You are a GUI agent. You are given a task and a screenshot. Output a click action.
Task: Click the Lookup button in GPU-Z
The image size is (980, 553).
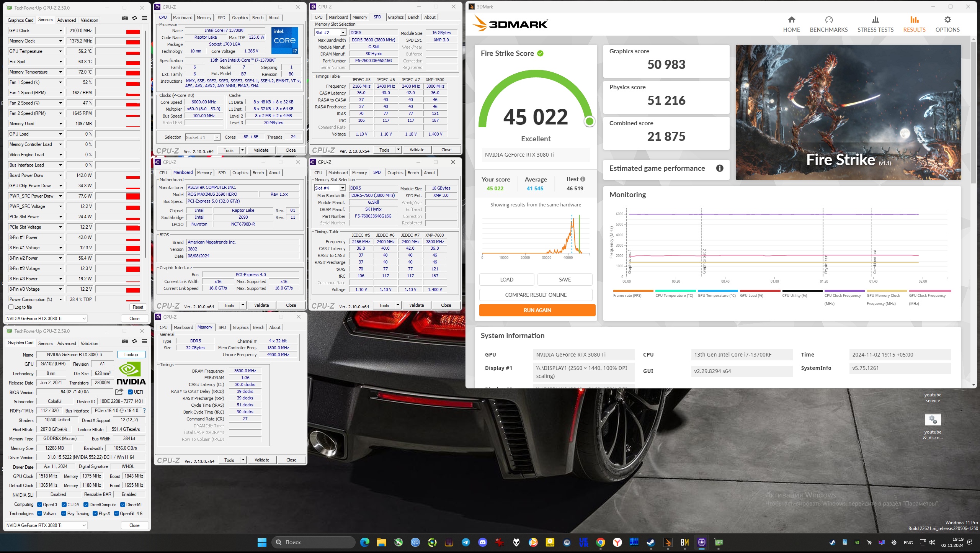[131, 355]
